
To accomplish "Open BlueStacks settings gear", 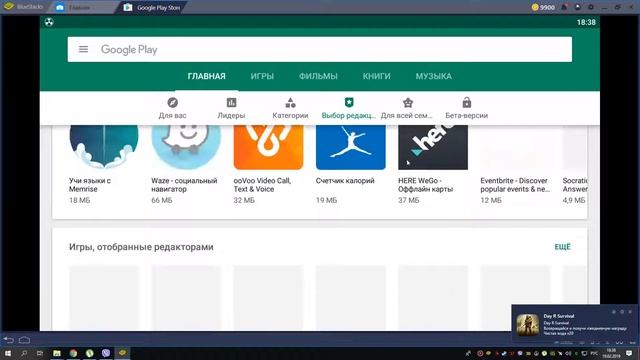I will pos(591,7).
